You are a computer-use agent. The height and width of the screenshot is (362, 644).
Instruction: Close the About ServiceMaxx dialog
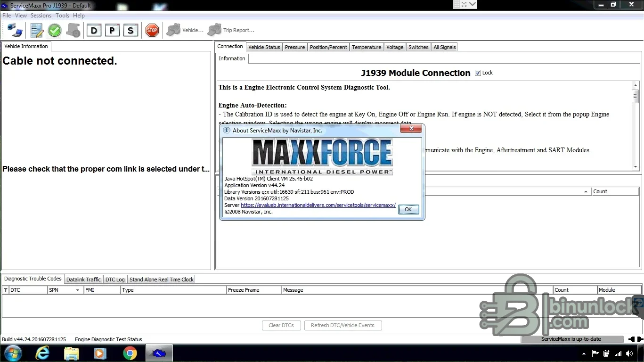pyautogui.click(x=411, y=128)
